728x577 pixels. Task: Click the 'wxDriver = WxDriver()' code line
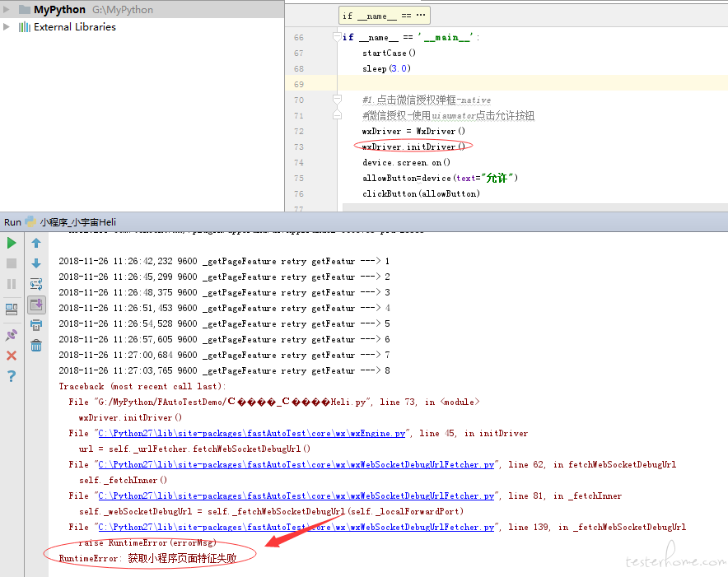413,132
